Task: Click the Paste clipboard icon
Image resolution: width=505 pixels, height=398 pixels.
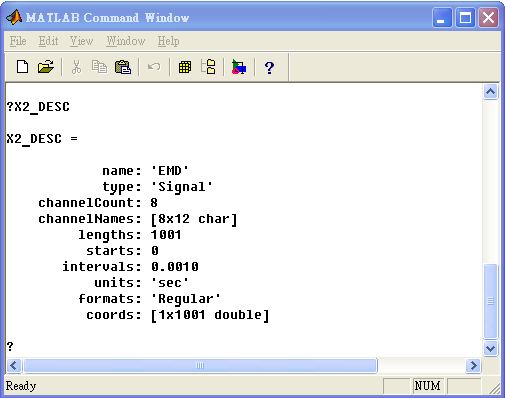Action: 123,67
